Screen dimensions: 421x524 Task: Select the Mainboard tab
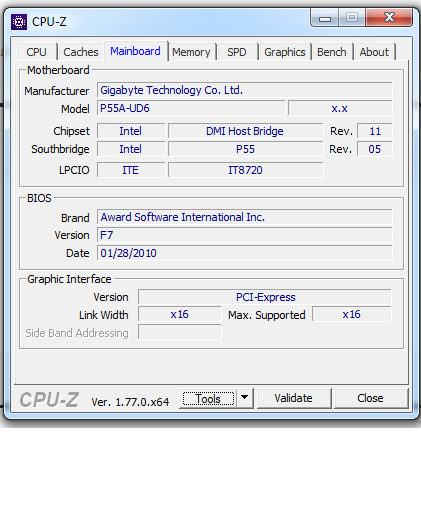click(x=135, y=51)
